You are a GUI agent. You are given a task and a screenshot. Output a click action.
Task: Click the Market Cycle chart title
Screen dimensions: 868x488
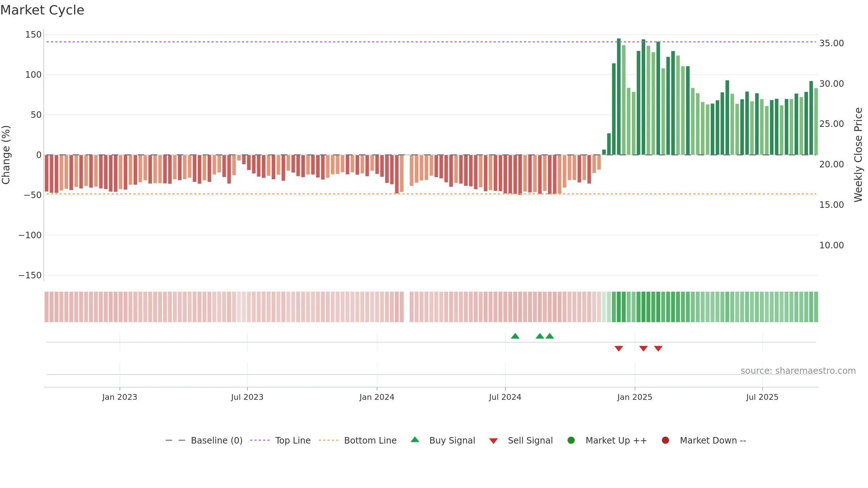[x=42, y=10]
